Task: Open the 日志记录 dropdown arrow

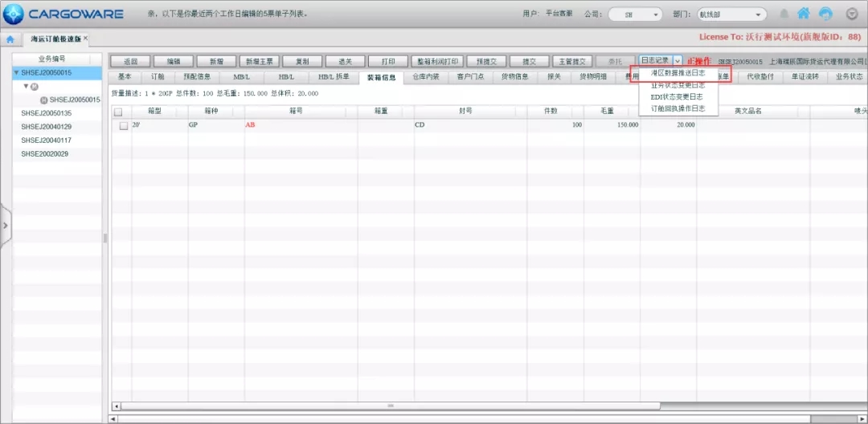Action: click(678, 61)
